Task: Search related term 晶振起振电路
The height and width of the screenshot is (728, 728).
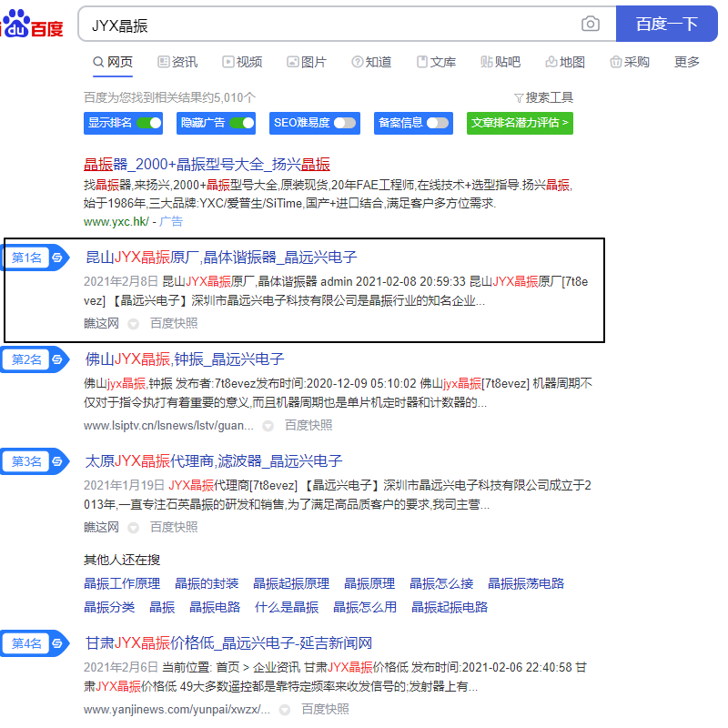Action: (x=450, y=607)
